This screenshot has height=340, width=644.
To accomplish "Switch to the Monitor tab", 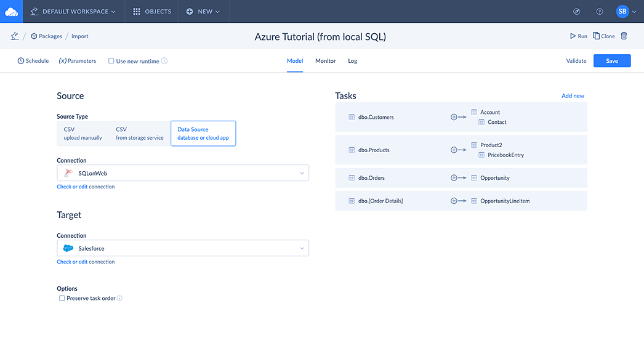I will pos(325,61).
